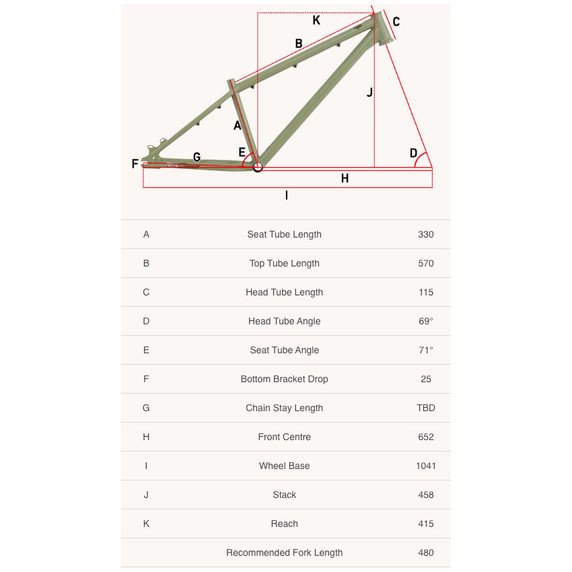Click the Seat Tube Angle label
This screenshot has width=572, height=572.
pos(284,350)
